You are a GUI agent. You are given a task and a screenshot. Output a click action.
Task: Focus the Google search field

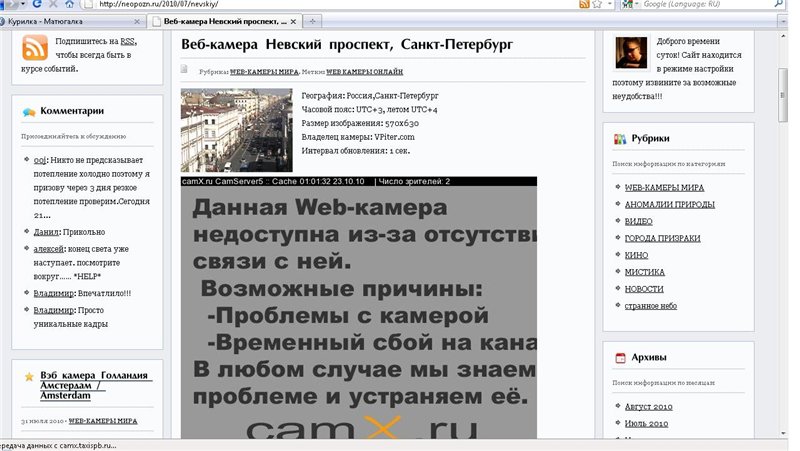point(707,4)
